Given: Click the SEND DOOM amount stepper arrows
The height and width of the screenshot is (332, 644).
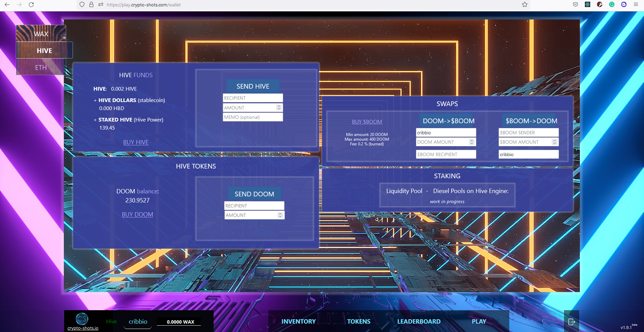Looking at the screenshot, I should 280,215.
